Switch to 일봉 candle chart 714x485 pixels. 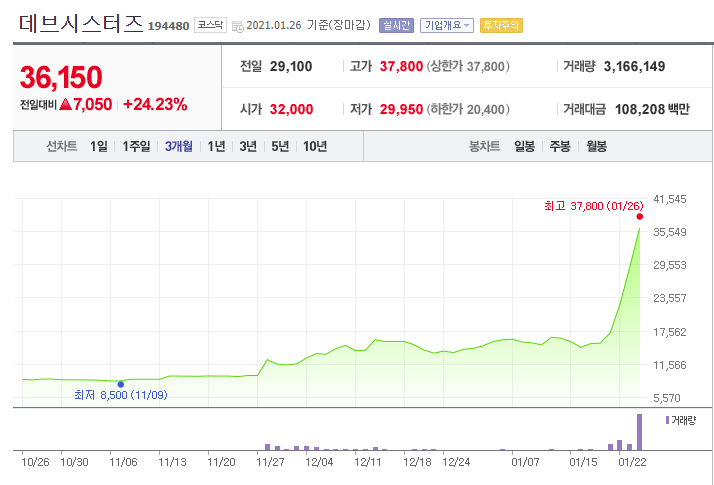click(525, 146)
